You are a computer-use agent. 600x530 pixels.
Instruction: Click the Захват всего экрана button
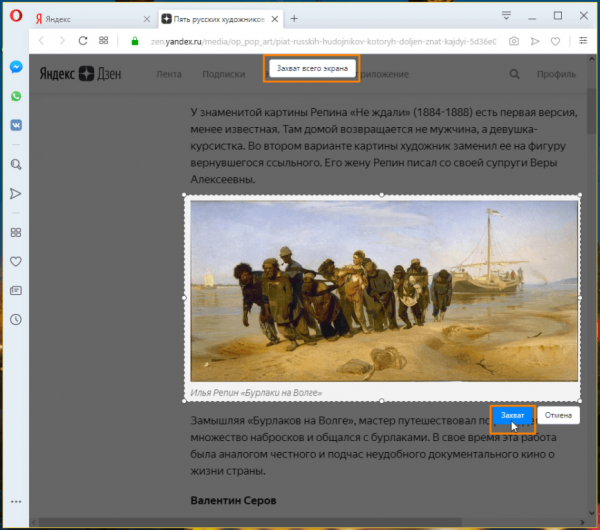[312, 68]
